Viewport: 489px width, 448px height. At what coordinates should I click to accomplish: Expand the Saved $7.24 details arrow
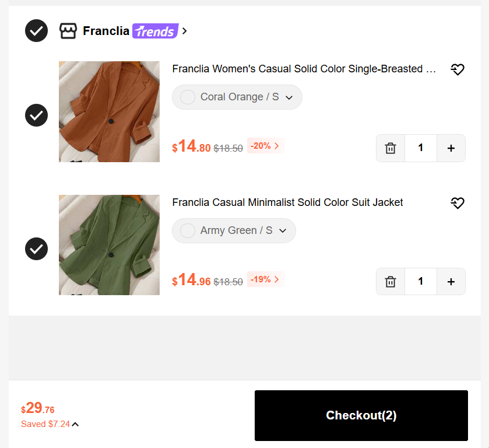point(75,424)
